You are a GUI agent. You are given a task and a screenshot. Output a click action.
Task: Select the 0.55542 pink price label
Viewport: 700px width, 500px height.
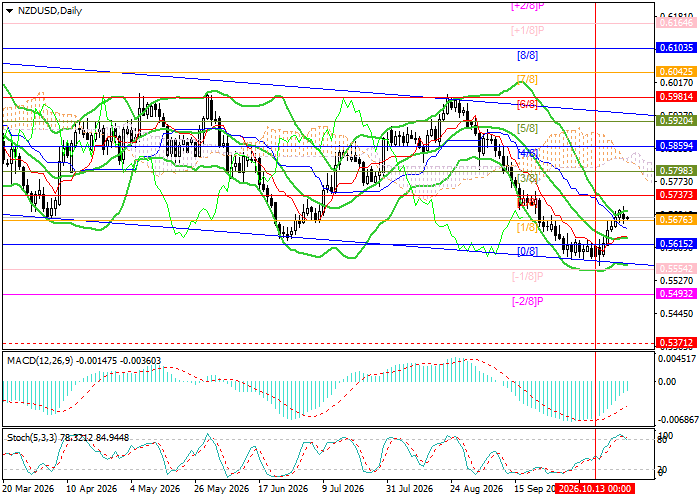point(676,269)
